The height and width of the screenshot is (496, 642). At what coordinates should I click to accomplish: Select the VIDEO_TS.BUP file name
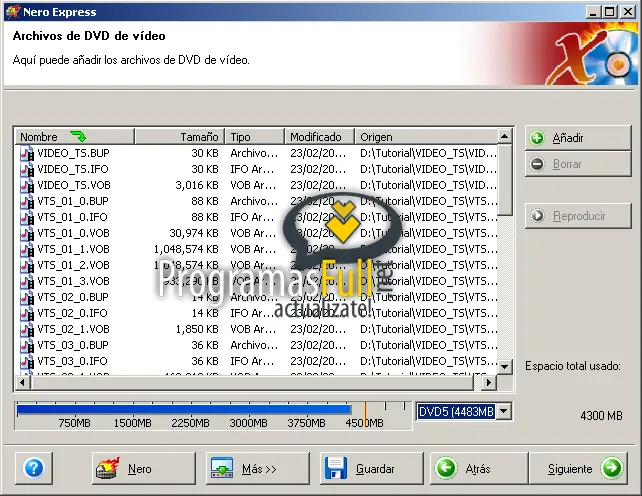pyautogui.click(x=73, y=153)
